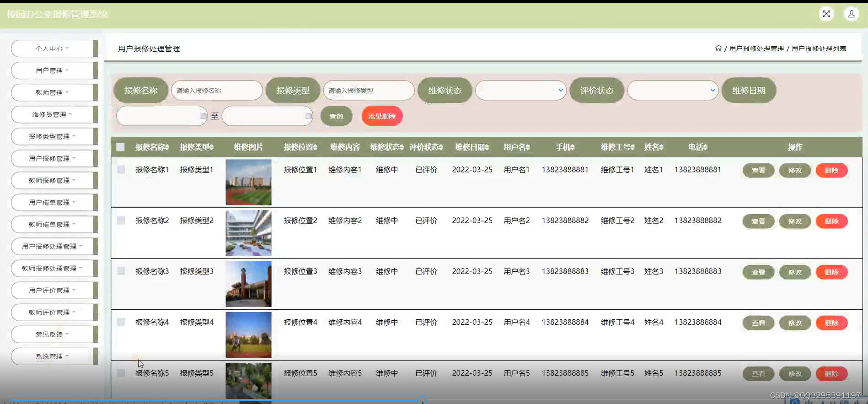Focus the 请输入报修类型 input field
The image size is (868, 404).
369,90
